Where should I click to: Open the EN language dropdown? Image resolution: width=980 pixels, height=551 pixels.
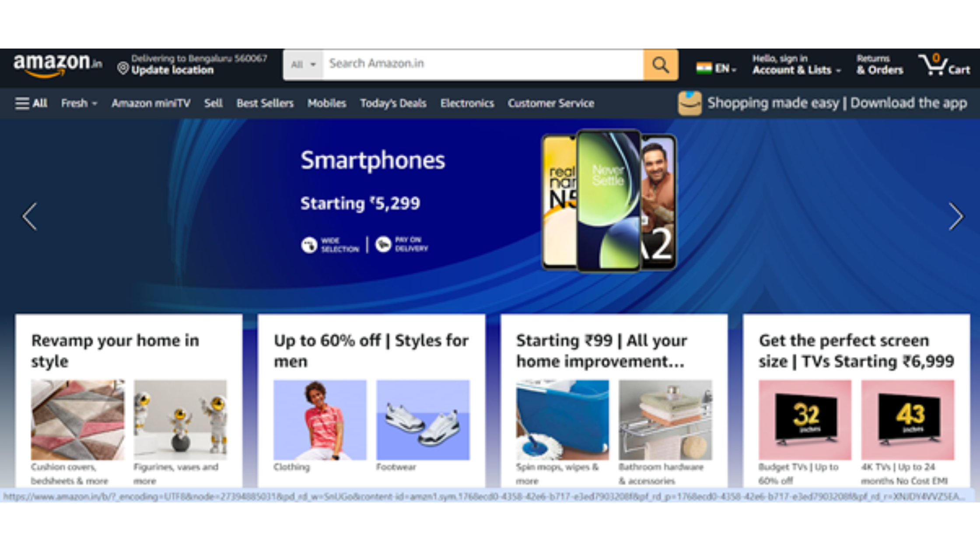pyautogui.click(x=725, y=69)
